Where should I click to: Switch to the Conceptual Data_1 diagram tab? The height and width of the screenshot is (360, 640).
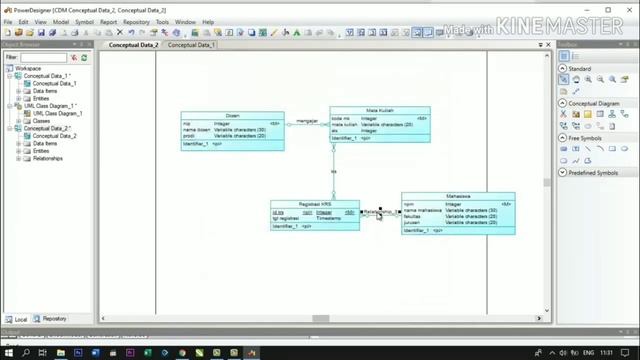(191, 45)
